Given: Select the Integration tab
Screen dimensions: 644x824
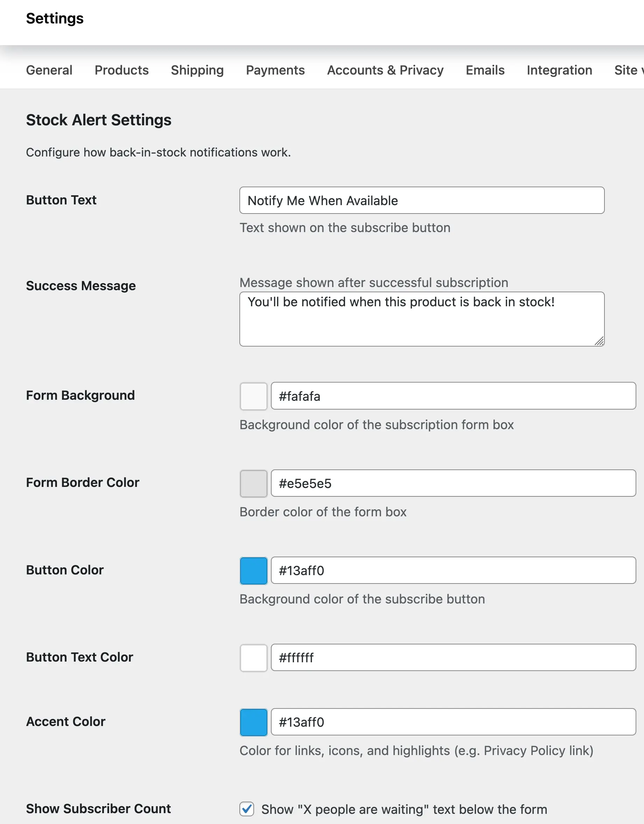Looking at the screenshot, I should [559, 70].
